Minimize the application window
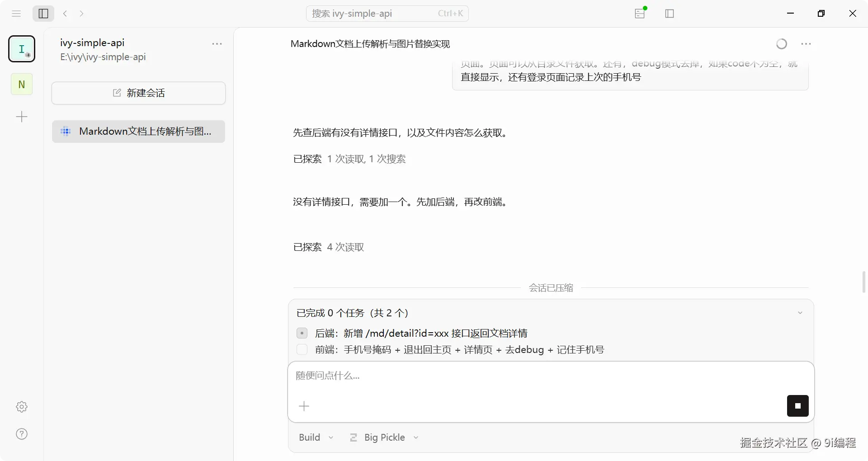 (x=791, y=14)
